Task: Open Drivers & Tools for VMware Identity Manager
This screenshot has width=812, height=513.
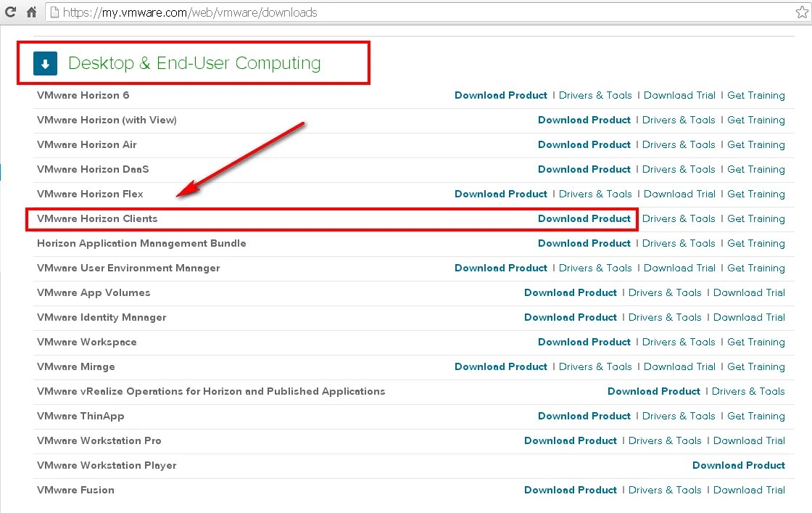Action: point(665,317)
